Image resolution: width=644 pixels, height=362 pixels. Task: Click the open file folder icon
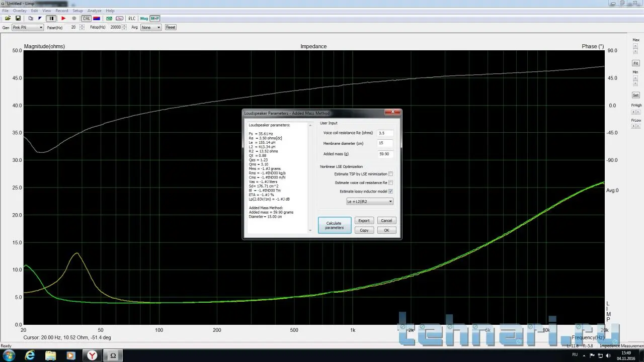coord(8,19)
